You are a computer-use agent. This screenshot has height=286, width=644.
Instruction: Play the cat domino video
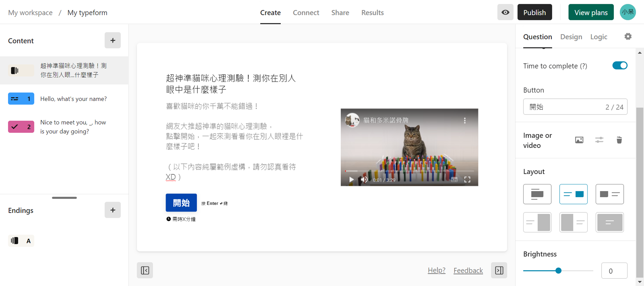351,180
